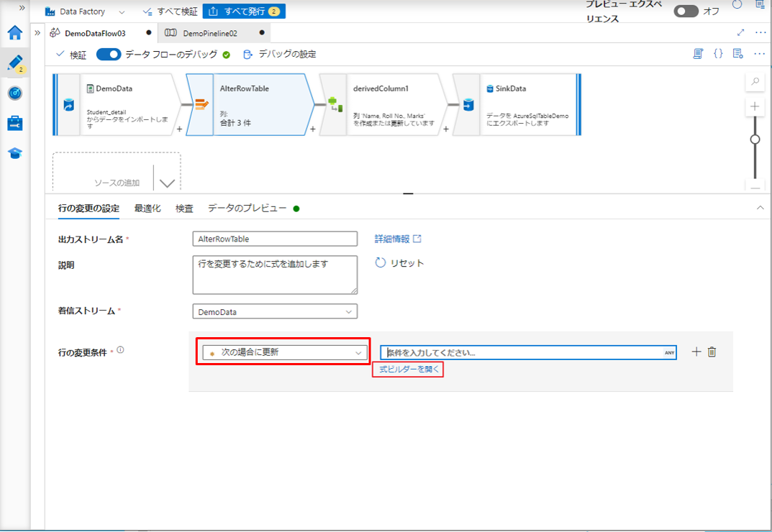Open the 次の場合に更新 condition dropdown
The height and width of the screenshot is (532, 772).
coord(283,352)
